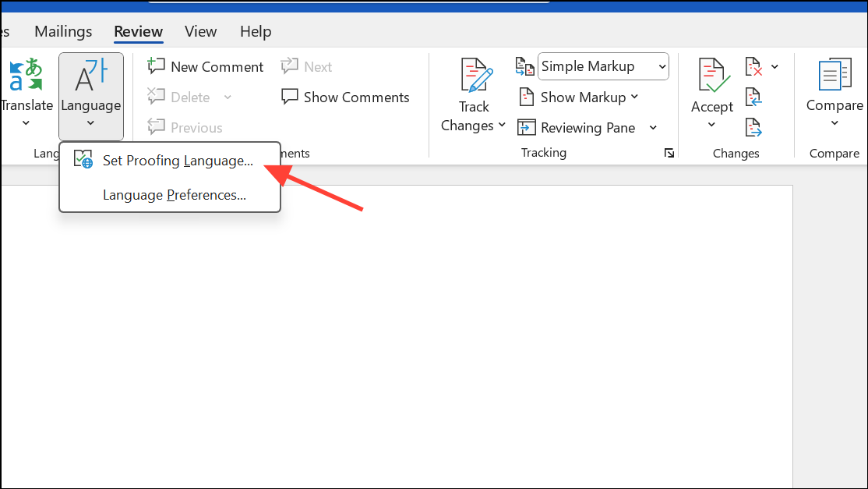Click the Show Markup icon
This screenshot has width=868, height=489.
(x=579, y=97)
